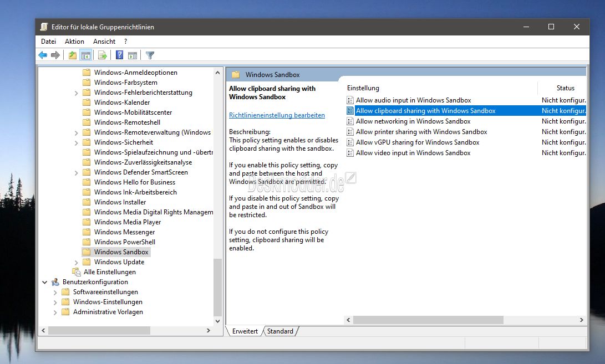Click right arrow of policy list scrollbar
Image resolution: width=605 pixels, height=364 pixels.
coord(581,320)
